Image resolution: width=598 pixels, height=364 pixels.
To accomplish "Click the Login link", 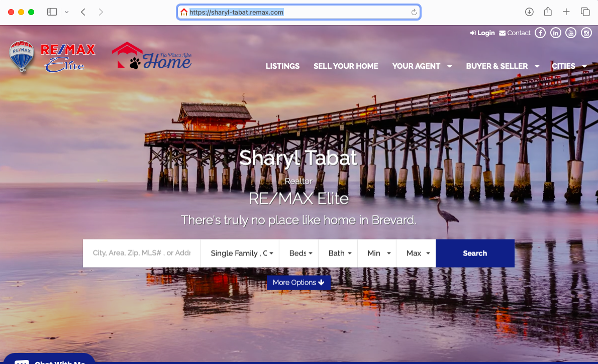I will click(482, 33).
